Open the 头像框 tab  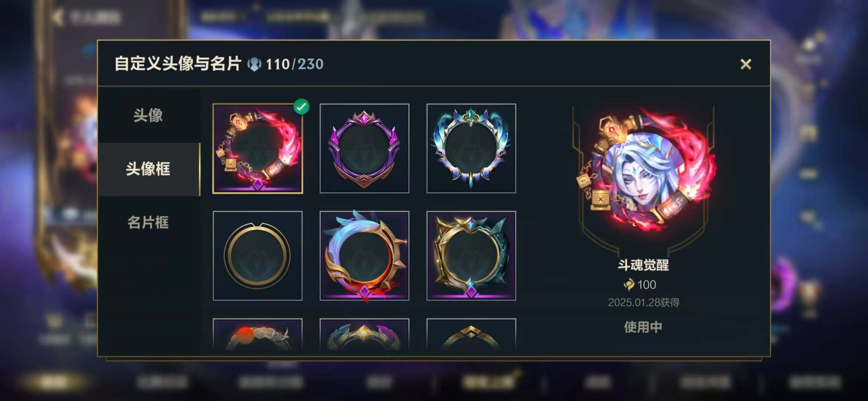point(148,169)
